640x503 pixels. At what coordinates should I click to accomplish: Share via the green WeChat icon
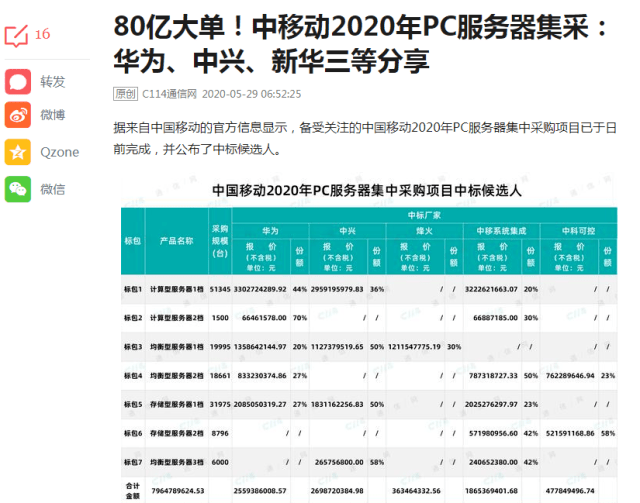coord(18,189)
